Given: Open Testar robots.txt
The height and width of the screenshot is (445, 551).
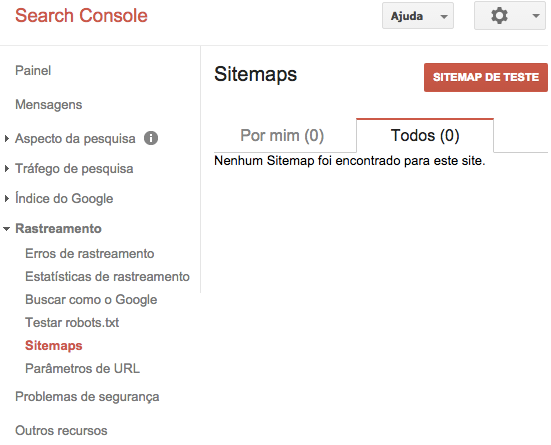Looking at the screenshot, I should (x=72, y=323).
